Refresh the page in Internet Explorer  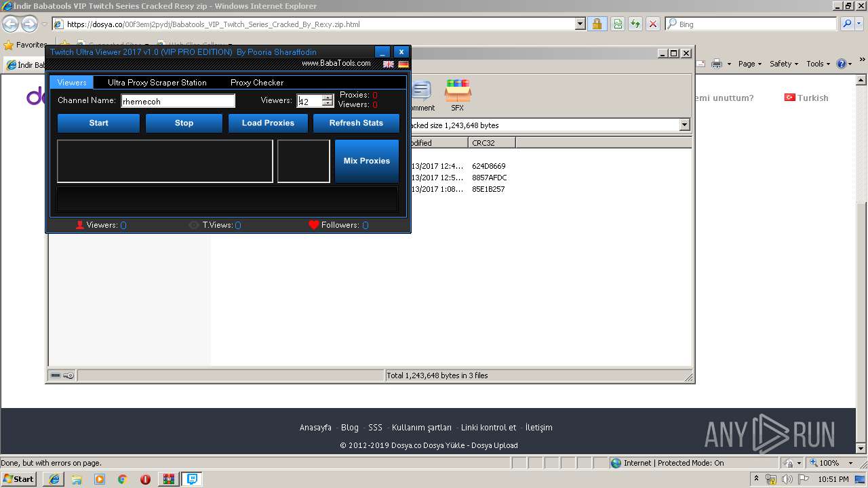click(x=635, y=24)
